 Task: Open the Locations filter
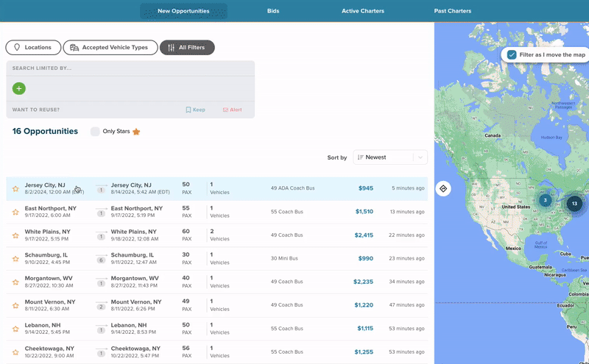click(x=33, y=48)
